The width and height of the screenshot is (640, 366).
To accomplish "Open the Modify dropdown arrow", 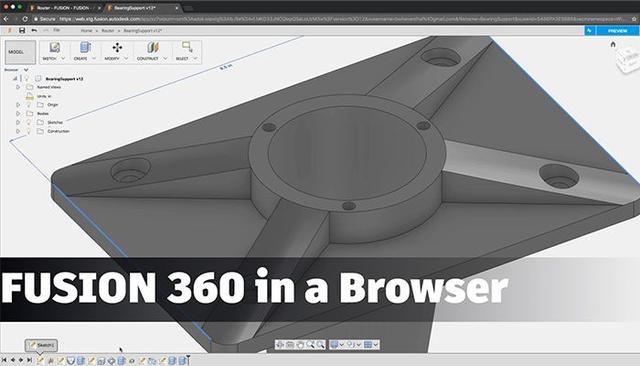I will 126,59.
